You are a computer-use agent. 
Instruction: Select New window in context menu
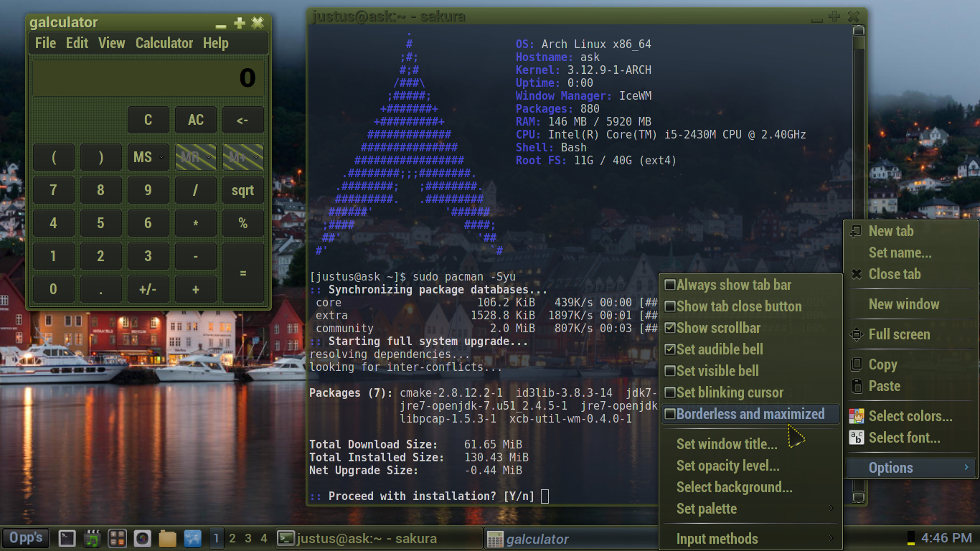coord(911,304)
